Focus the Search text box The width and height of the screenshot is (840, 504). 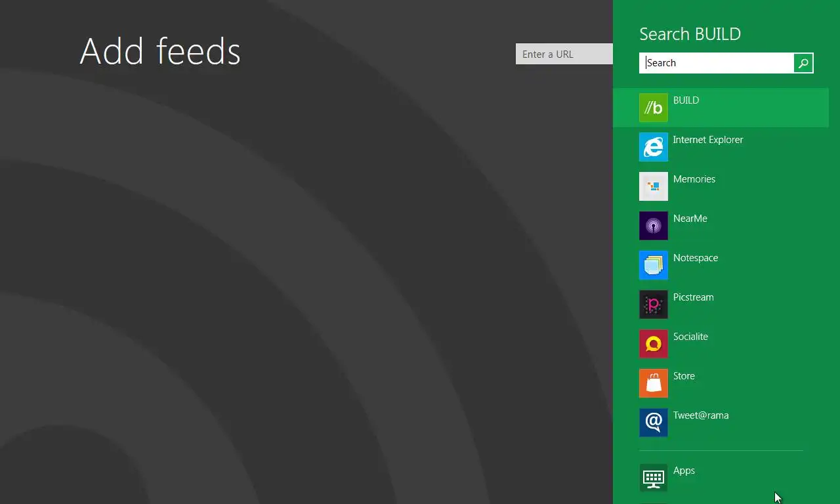click(x=717, y=63)
